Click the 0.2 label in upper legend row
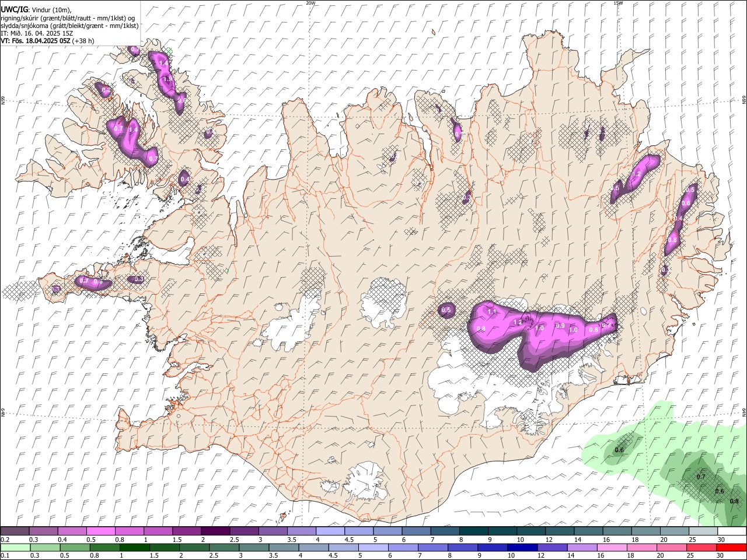This screenshot has width=747, height=560. pos(4,540)
